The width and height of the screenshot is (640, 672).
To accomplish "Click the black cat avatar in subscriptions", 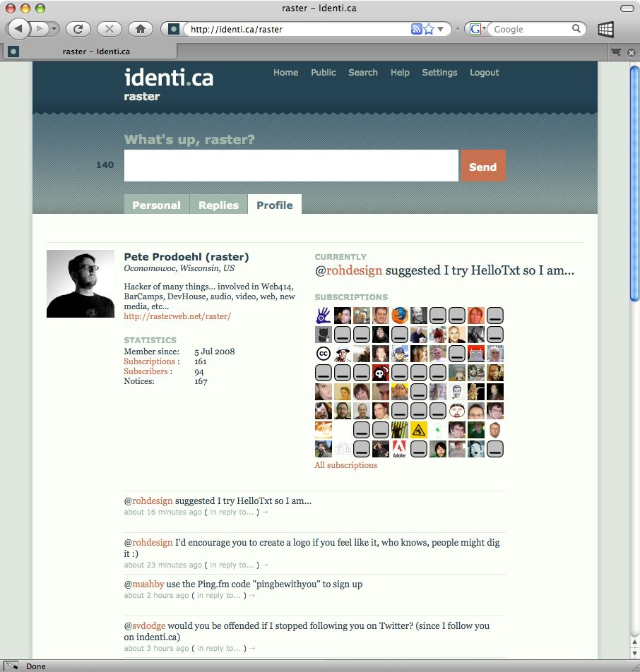I will coord(324,335).
